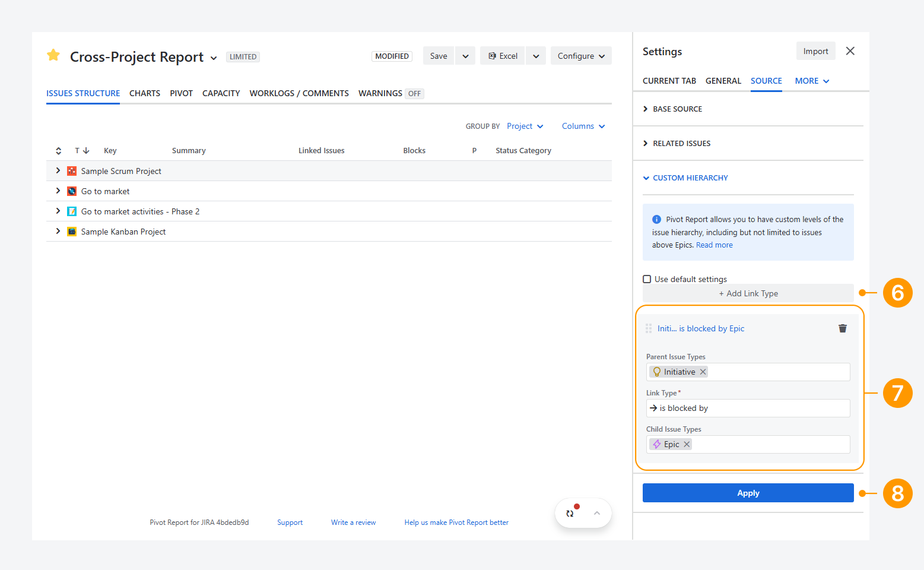Close the Settings panel
Viewport: 924px width, 570px height.
(850, 51)
